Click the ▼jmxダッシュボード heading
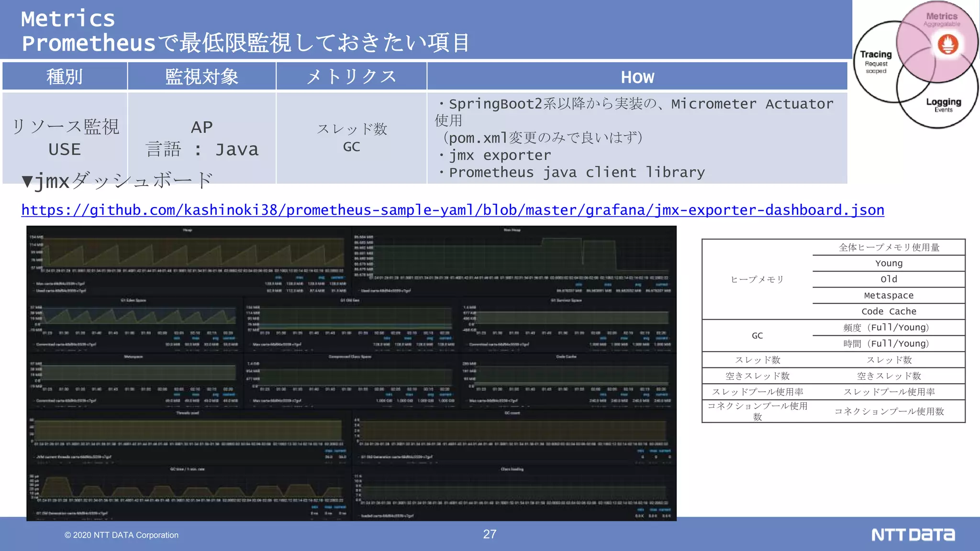The width and height of the screenshot is (980, 551). [117, 181]
